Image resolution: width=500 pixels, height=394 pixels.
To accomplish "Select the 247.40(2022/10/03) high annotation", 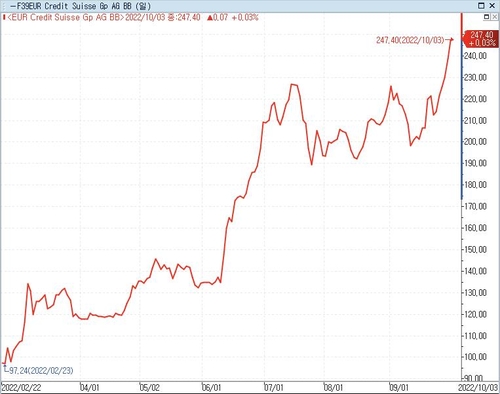I will 410,40.
